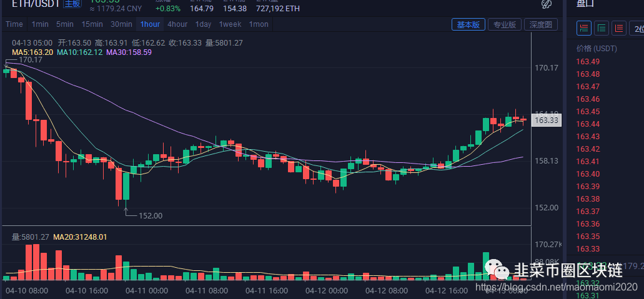Click the 04-12 00:00 time axis label
Image resolution: width=644 pixels, height=299 pixels.
(325, 291)
